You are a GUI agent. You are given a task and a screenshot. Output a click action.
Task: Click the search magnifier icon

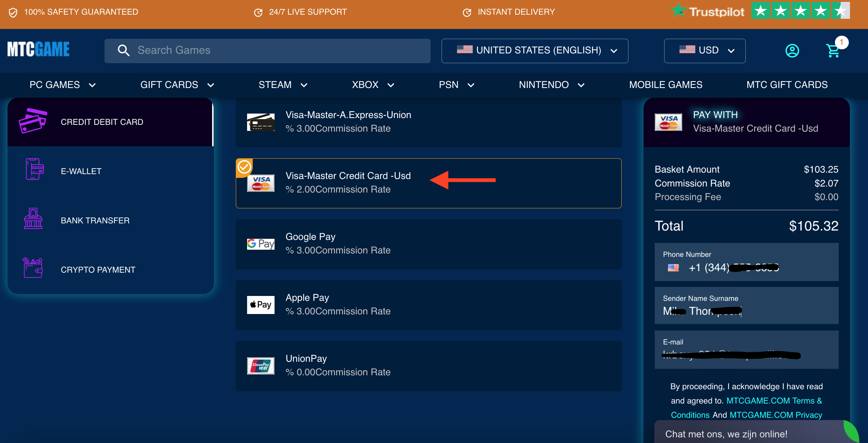tap(123, 50)
